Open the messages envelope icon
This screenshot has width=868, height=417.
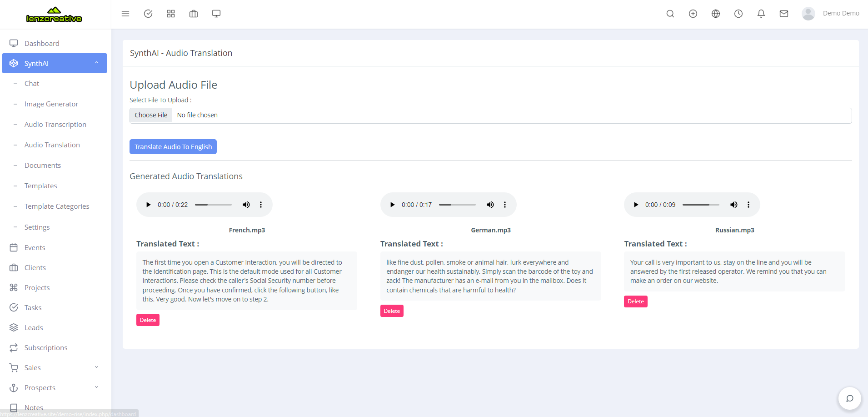coord(784,14)
